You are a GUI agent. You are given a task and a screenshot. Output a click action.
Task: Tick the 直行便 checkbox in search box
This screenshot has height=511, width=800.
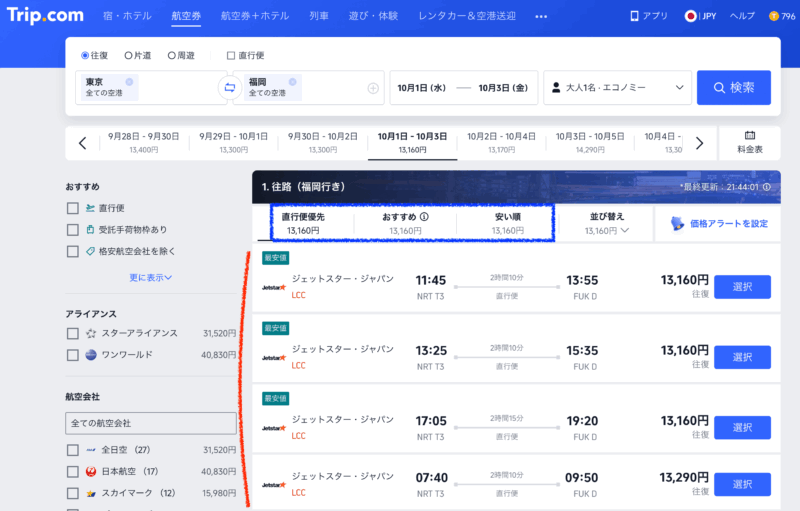pos(231,55)
